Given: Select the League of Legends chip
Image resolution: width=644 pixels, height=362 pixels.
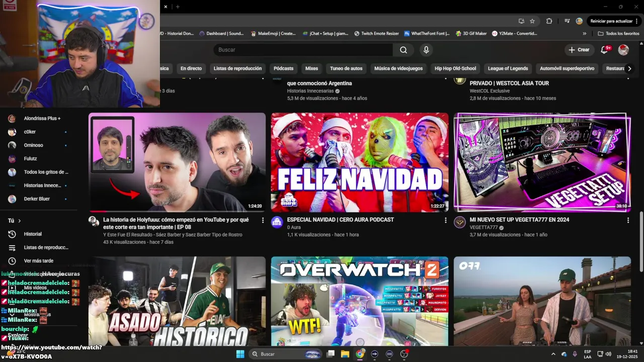Looking at the screenshot, I should pyautogui.click(x=508, y=68).
